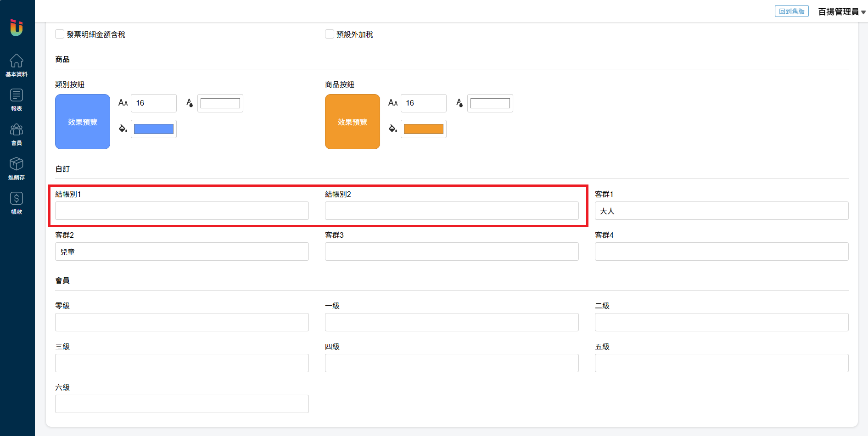
Task: Open 類別按鈕 white text color swatch
Action: click(x=220, y=103)
